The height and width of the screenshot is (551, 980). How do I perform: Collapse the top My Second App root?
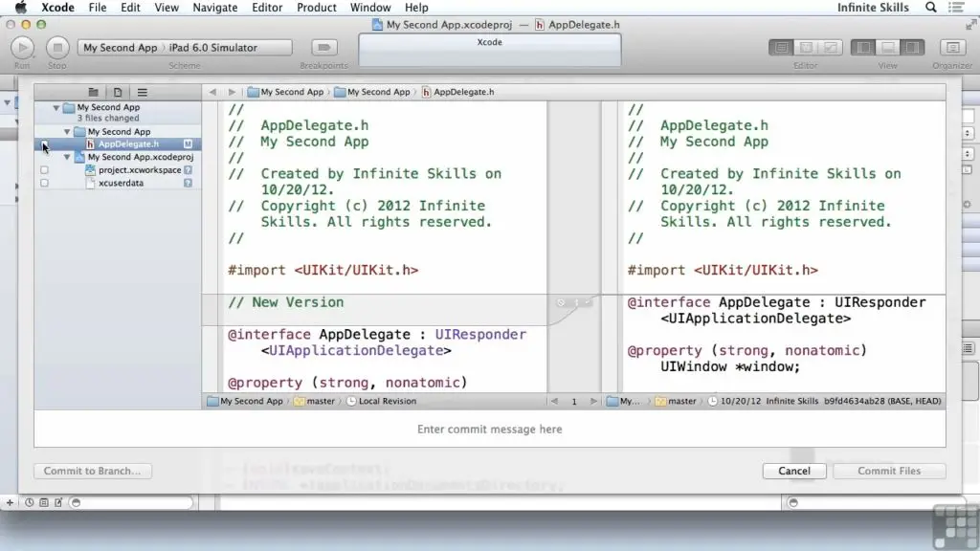pos(56,107)
